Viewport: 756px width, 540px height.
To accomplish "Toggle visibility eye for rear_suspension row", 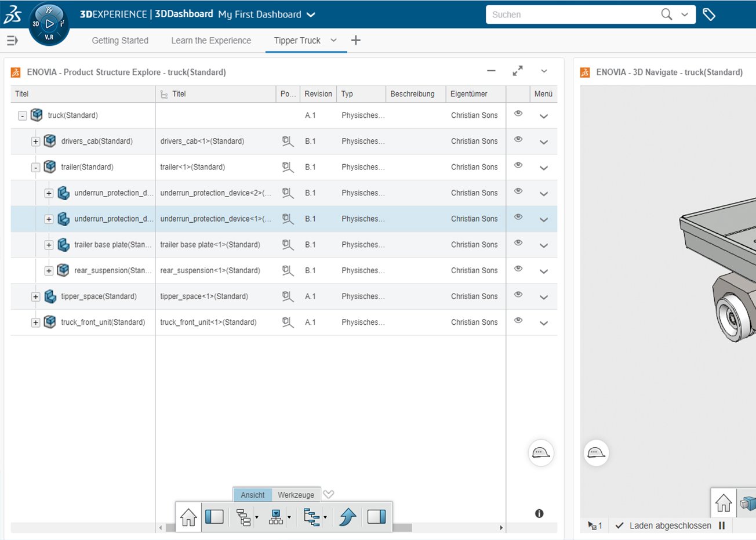I will 518,269.
